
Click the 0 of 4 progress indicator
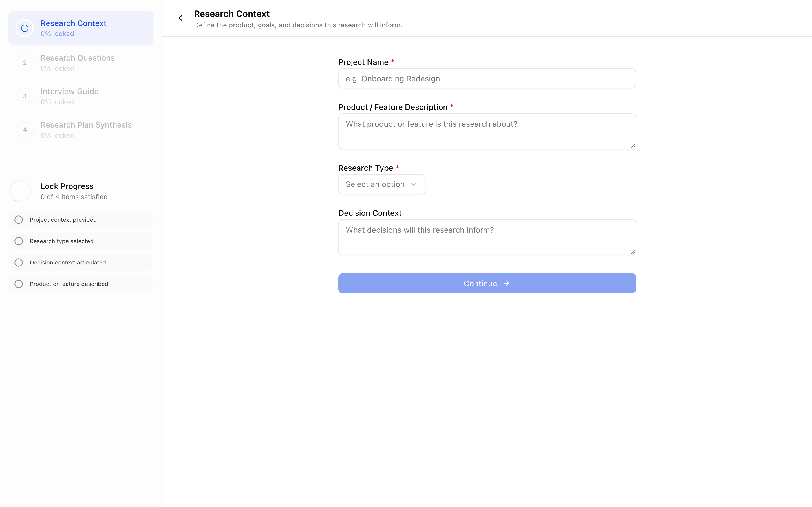coord(74,197)
